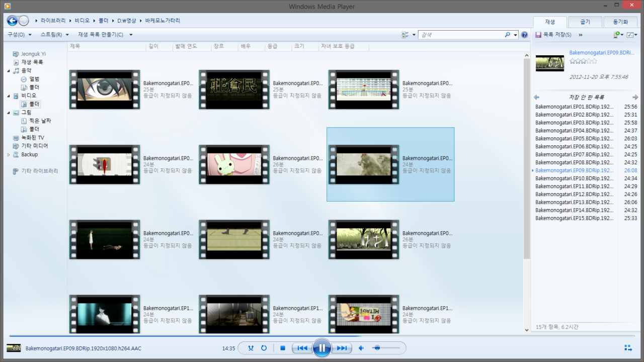Click the grayed Forward navigation button
This screenshot has width=644, height=362.
(x=24, y=21)
